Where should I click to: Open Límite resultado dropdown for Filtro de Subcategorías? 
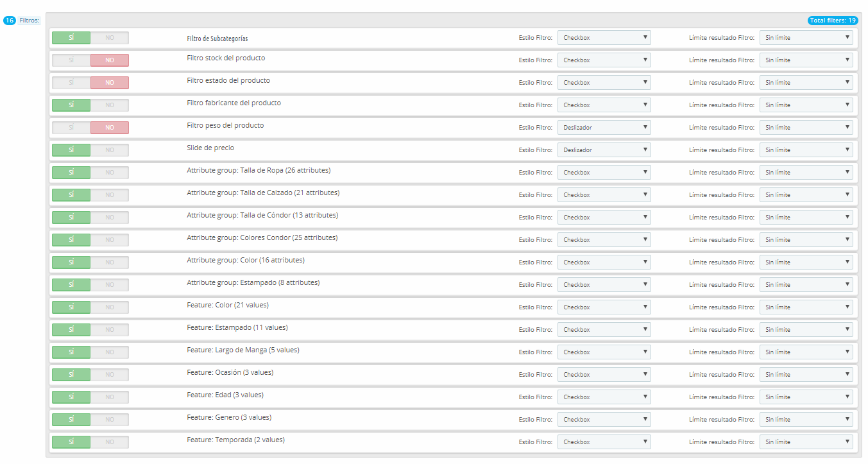pyautogui.click(x=806, y=38)
